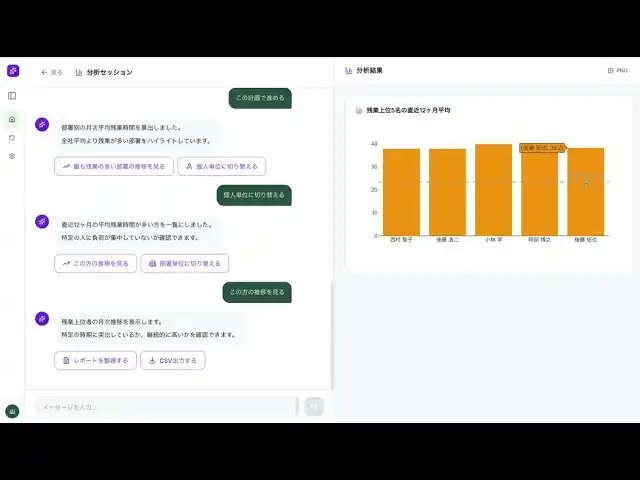The width and height of the screenshot is (640, 480).
Task: Click レポートを整理する button
Action: [x=95, y=360]
